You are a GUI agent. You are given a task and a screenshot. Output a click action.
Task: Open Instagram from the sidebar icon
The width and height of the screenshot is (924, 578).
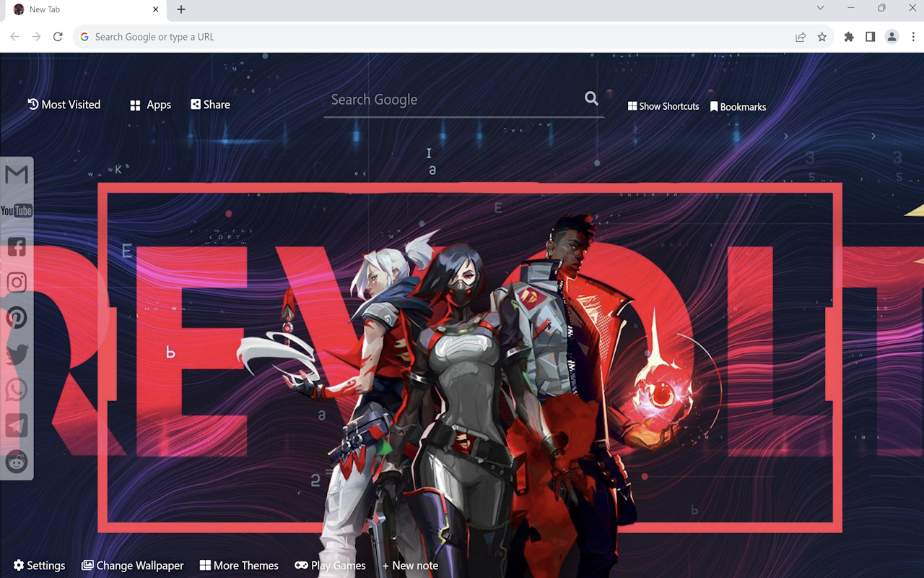pyautogui.click(x=17, y=282)
